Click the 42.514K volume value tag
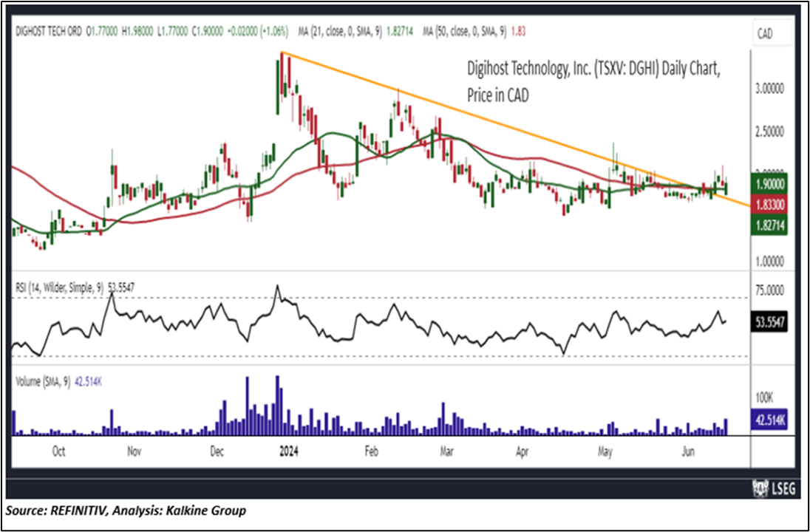The height and width of the screenshot is (532, 810). pyautogui.click(x=769, y=420)
